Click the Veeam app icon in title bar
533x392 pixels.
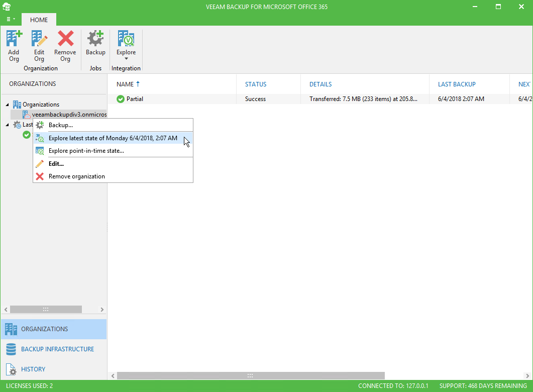[7, 7]
